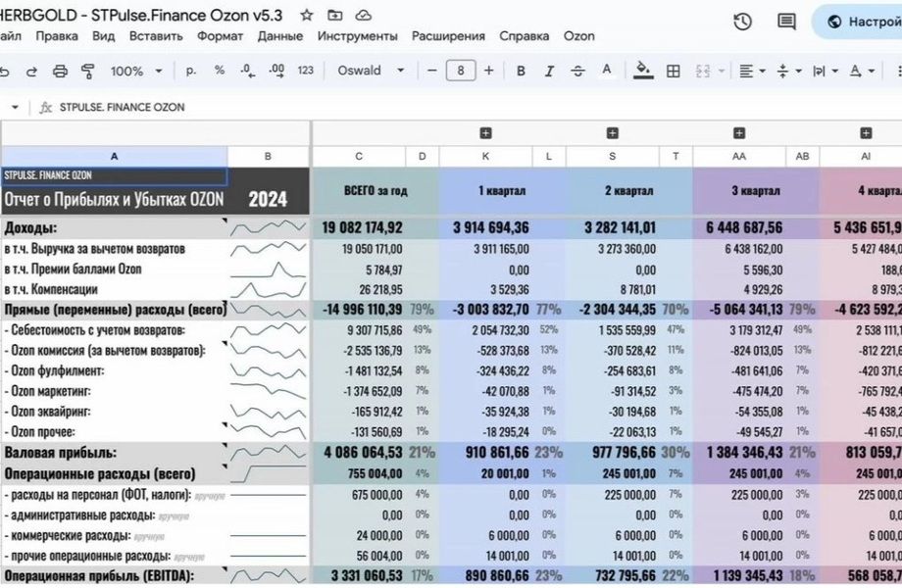This screenshot has height=588, width=902.
Task: Open version history clock icon
Action: coord(742,22)
